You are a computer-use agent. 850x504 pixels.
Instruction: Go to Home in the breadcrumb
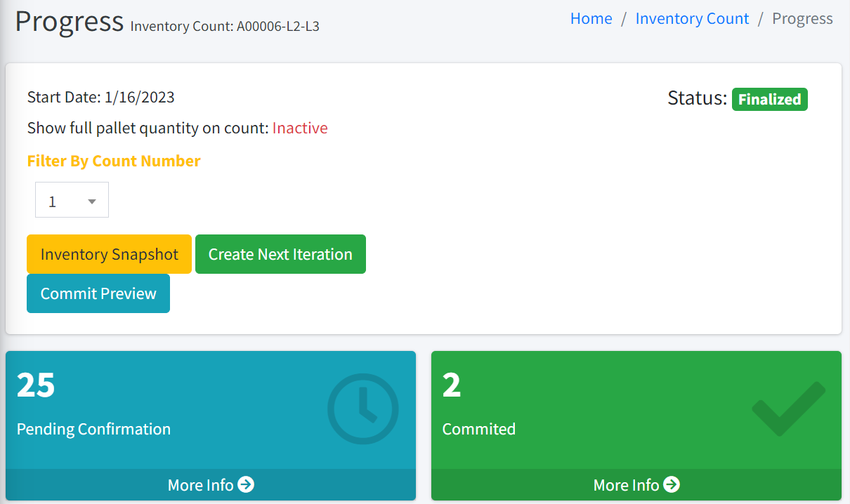tap(591, 19)
